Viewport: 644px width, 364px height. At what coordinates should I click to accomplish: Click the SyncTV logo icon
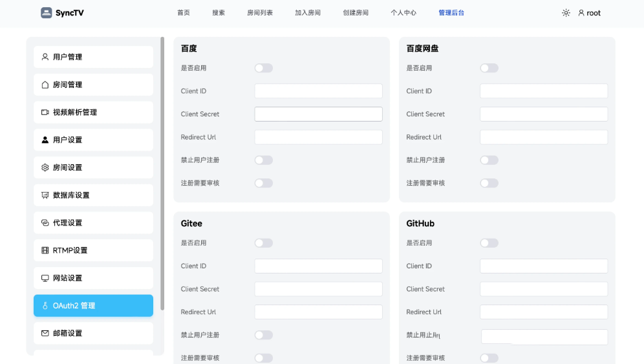[47, 13]
